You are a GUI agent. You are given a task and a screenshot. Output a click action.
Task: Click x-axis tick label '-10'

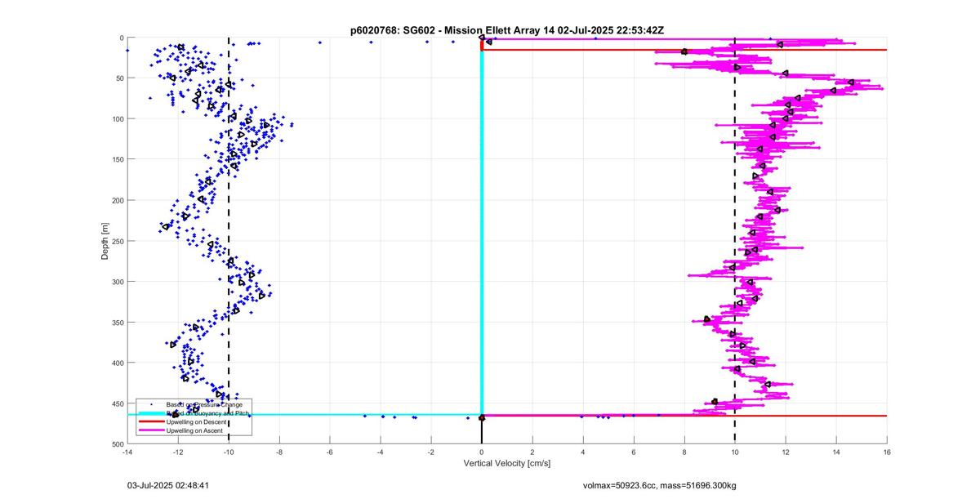pyautogui.click(x=229, y=452)
